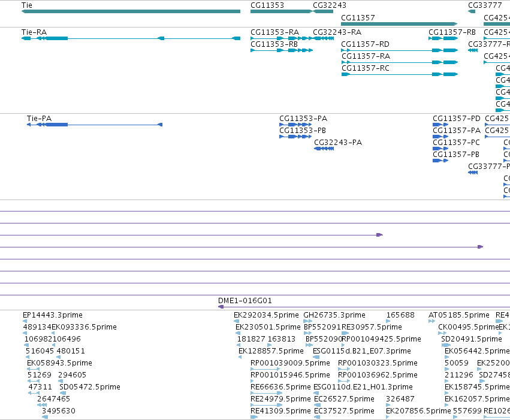
Task: Click the 181827 feature label
Action: pyautogui.click(x=251, y=339)
